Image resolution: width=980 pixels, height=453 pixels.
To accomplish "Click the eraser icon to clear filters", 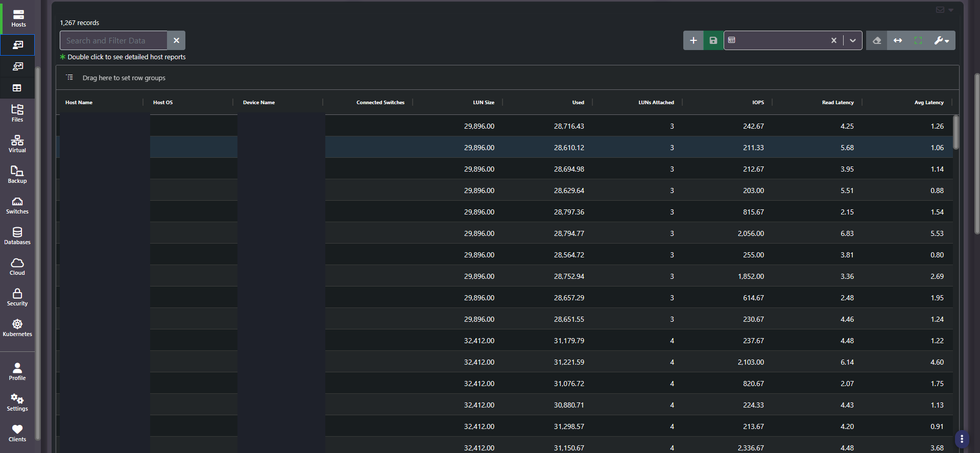I will pyautogui.click(x=877, y=40).
